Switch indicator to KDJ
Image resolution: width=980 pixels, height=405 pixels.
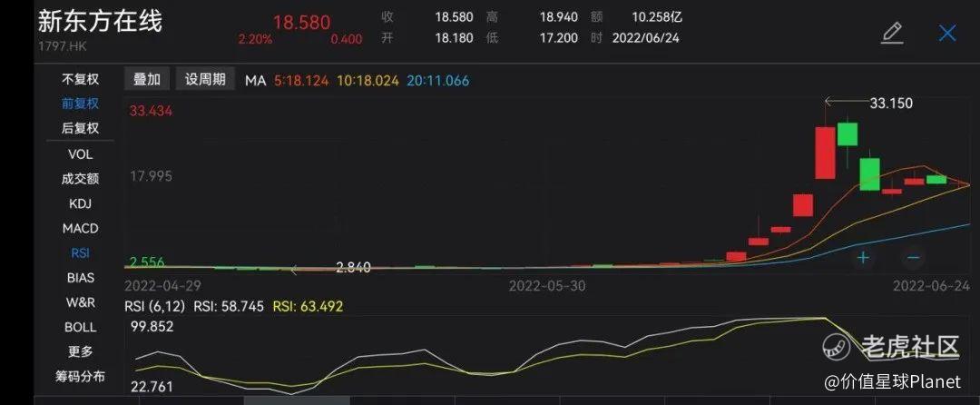point(80,203)
